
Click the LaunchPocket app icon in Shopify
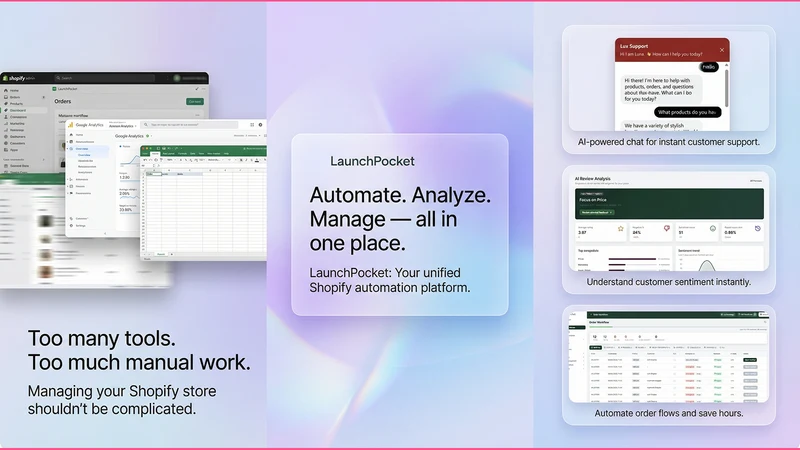coord(54,89)
